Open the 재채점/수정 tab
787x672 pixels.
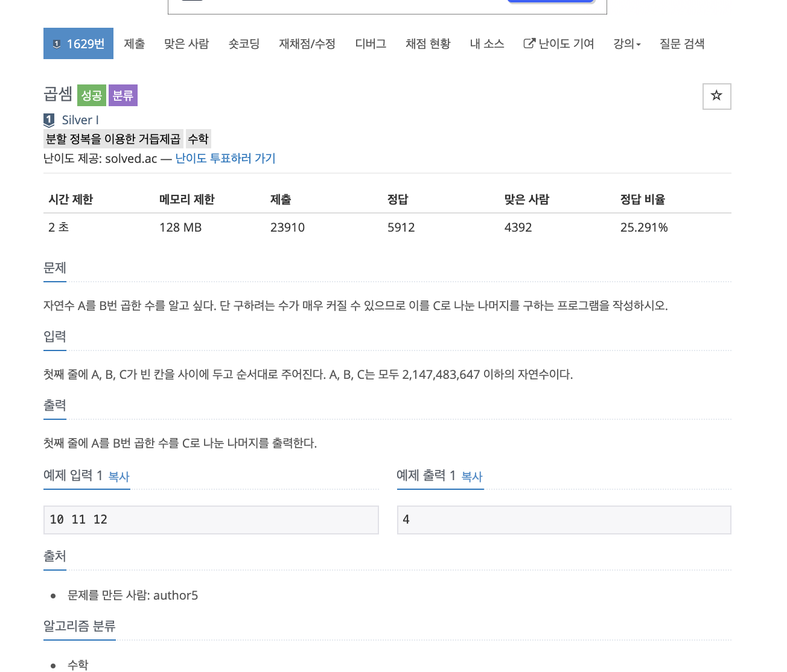(307, 43)
